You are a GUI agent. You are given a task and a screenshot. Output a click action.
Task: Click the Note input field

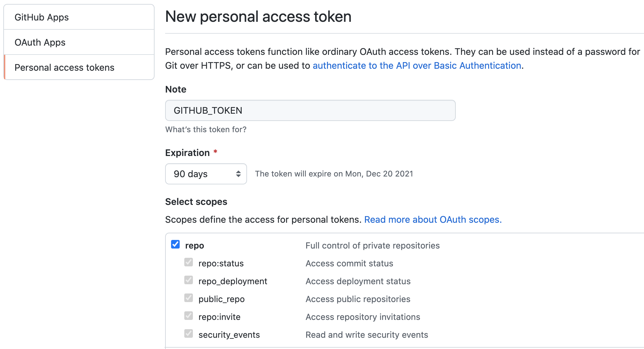(310, 110)
